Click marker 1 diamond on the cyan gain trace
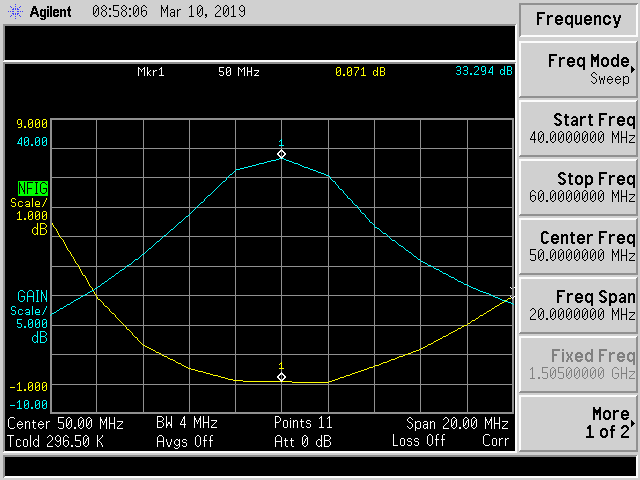Viewport: 640px width, 480px height. point(281,154)
